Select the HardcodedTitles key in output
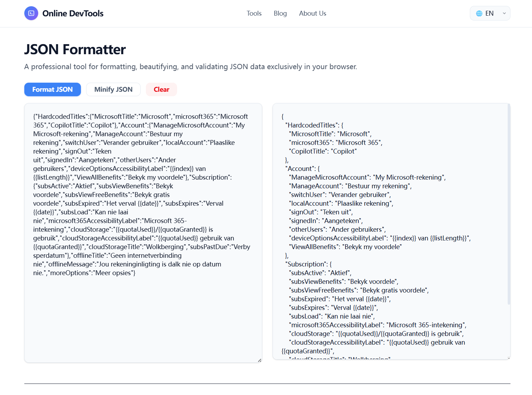532x395 pixels. [x=312, y=125]
